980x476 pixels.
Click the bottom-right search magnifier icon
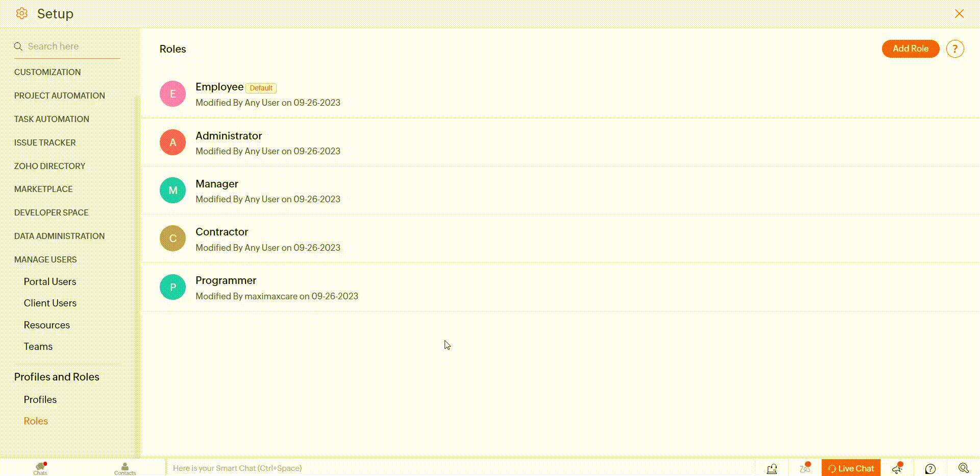(963, 468)
